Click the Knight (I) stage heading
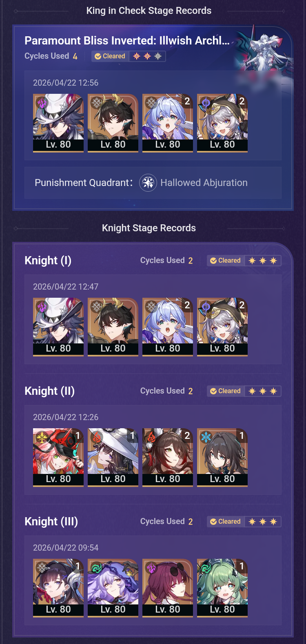306x644 pixels. point(48,261)
